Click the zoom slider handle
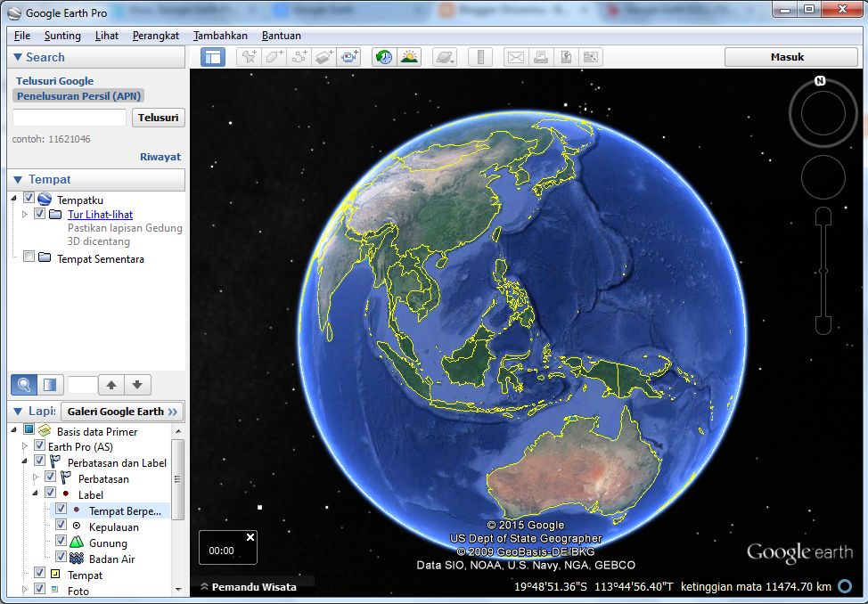This screenshot has width=868, height=604. [x=823, y=271]
